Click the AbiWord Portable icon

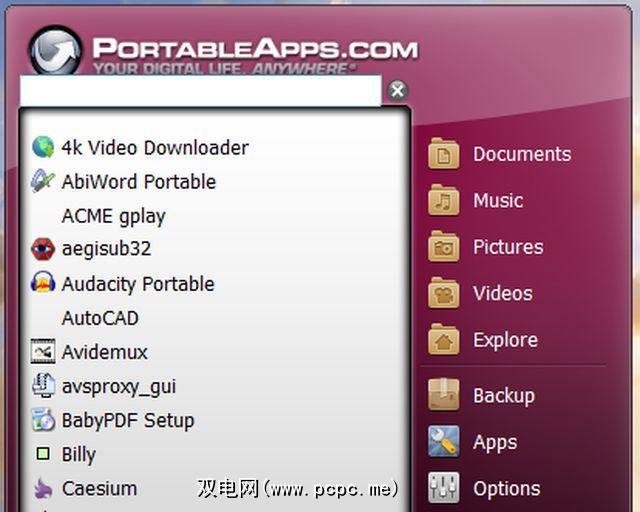[x=43, y=181]
